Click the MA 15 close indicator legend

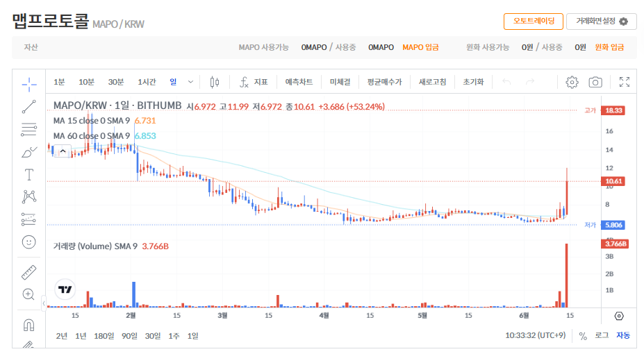coord(91,121)
